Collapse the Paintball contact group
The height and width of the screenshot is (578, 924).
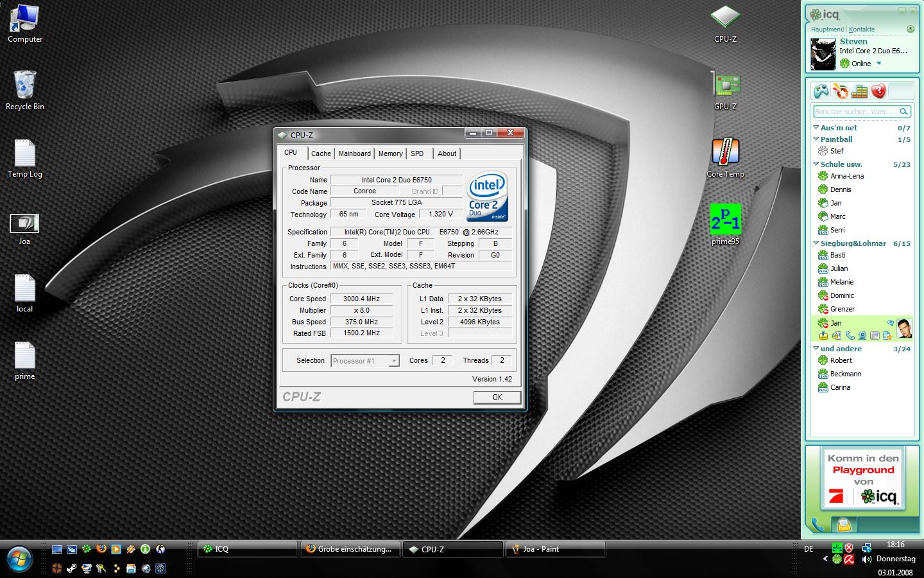click(x=816, y=139)
